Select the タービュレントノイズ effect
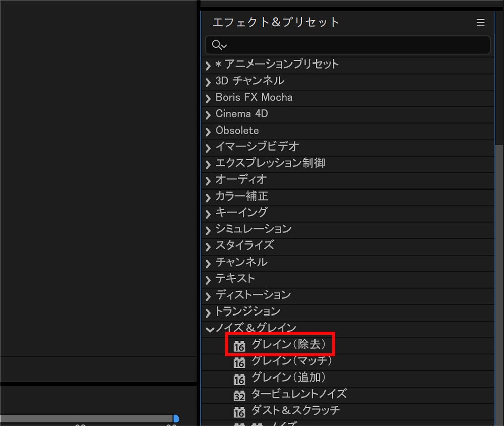 299,394
